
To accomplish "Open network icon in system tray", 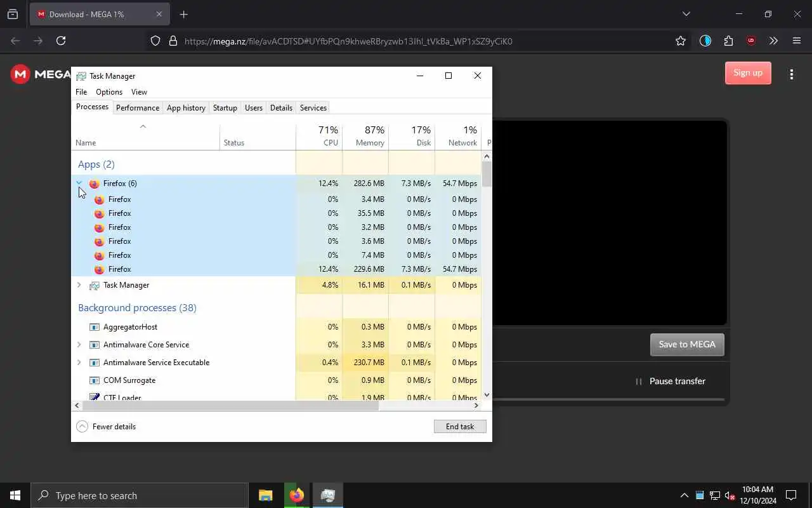I will point(714,495).
